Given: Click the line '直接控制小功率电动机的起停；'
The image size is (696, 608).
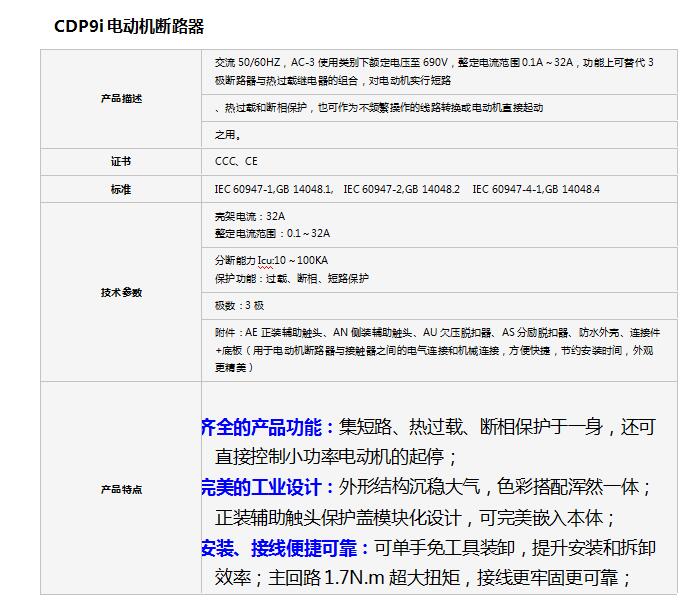Looking at the screenshot, I should point(336,457).
